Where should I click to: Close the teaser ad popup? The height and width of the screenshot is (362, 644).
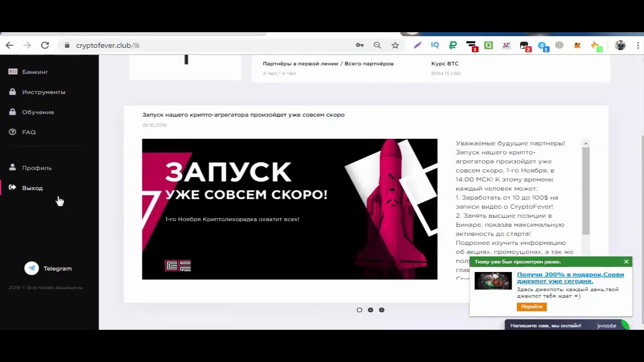click(x=626, y=261)
